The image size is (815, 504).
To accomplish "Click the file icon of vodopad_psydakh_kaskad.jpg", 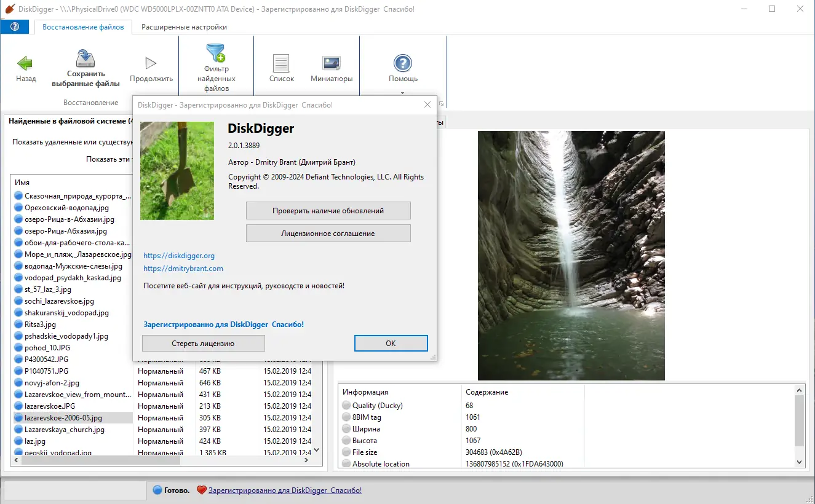I will [x=18, y=278].
